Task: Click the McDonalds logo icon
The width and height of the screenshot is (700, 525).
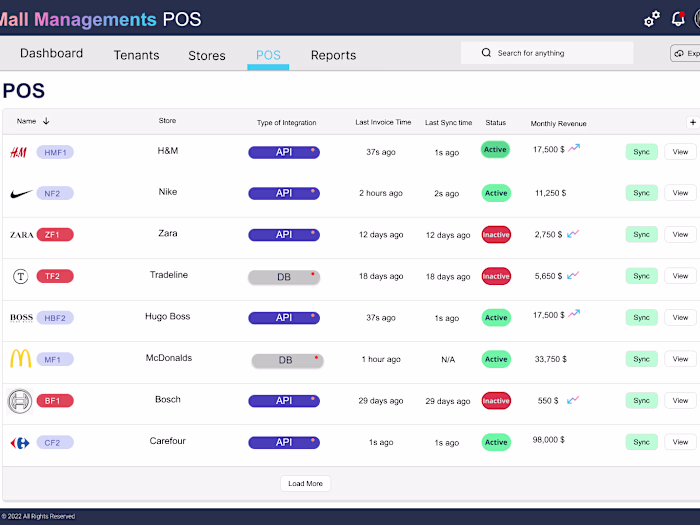Action: (20, 359)
